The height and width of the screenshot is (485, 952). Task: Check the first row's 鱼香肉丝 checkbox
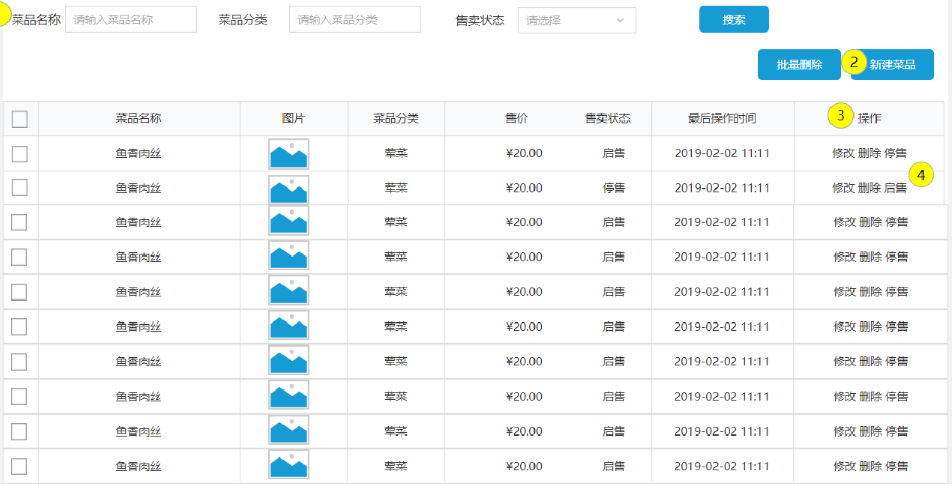(19, 154)
